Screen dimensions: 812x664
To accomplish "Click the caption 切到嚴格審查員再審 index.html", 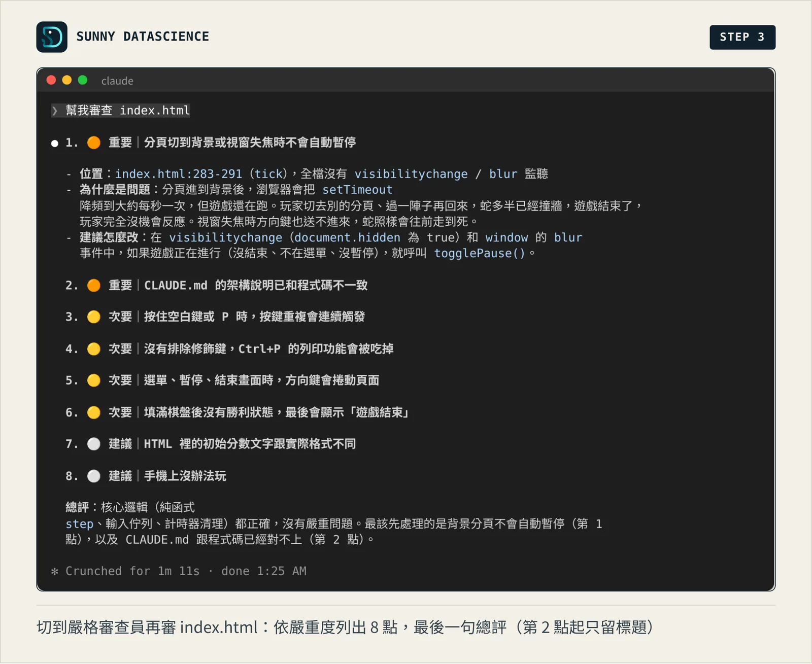I will tap(147, 628).
